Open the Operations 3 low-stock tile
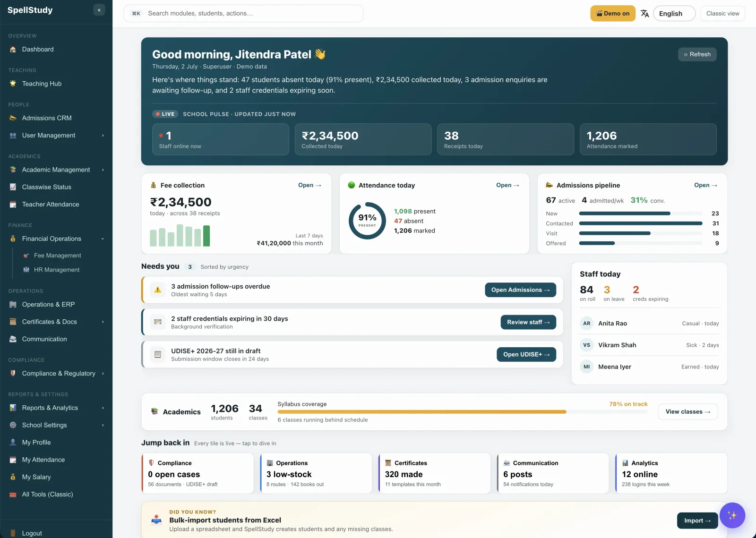Screen dimensions: 756x538 [316, 473]
